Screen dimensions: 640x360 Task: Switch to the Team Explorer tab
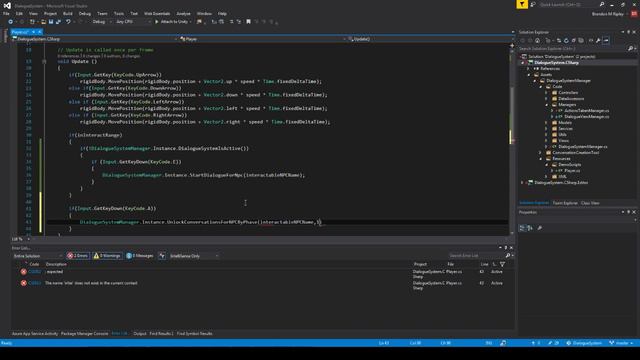pyautogui.click(x=565, y=203)
